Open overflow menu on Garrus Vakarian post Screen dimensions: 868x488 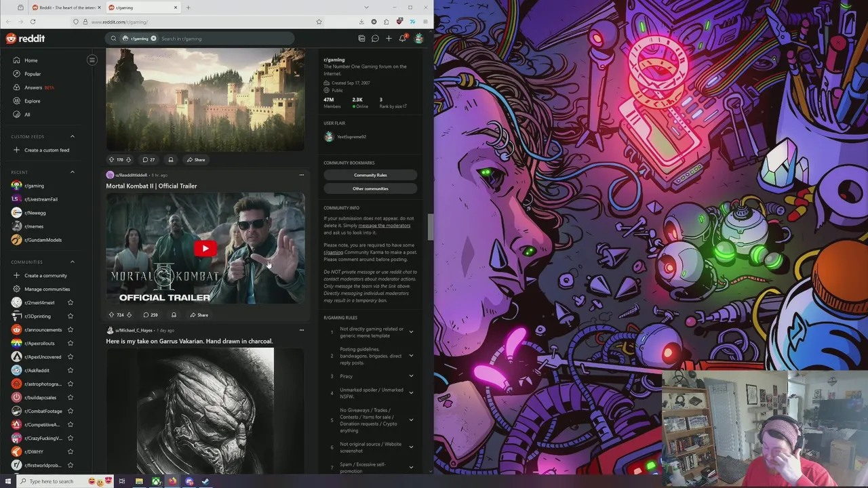pos(302,330)
